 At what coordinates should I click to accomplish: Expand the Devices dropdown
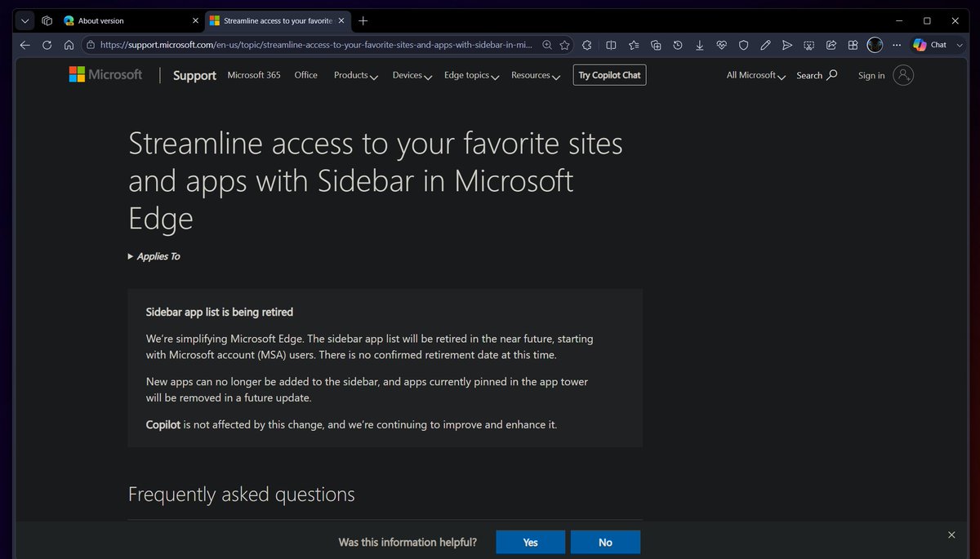coord(412,75)
